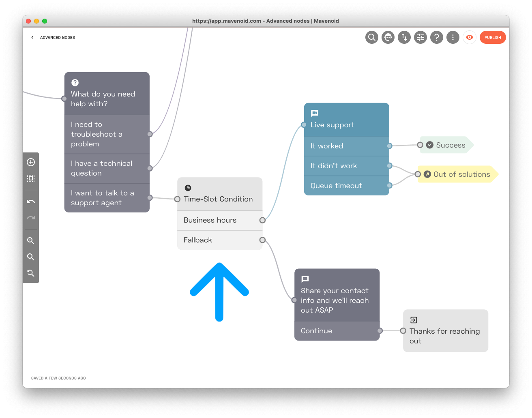Zoom out of the canvas

(31, 257)
